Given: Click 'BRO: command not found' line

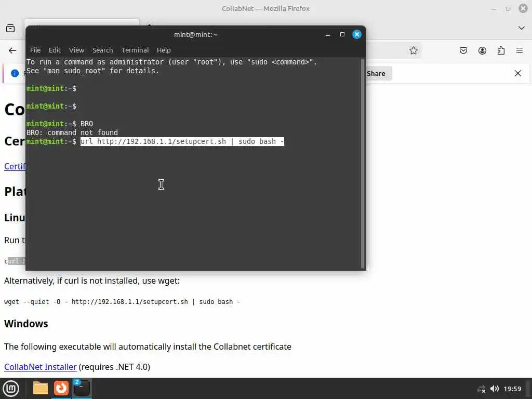Looking at the screenshot, I should click(x=72, y=132).
